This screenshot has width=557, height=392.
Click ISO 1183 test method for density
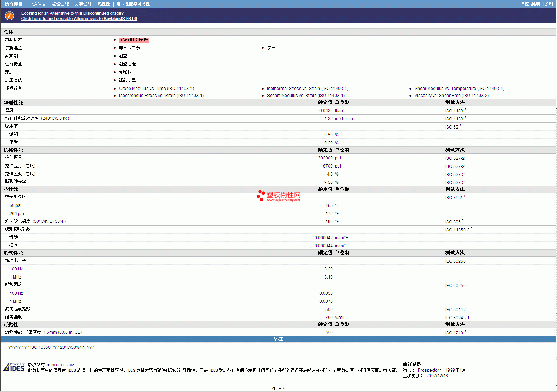[454, 111]
